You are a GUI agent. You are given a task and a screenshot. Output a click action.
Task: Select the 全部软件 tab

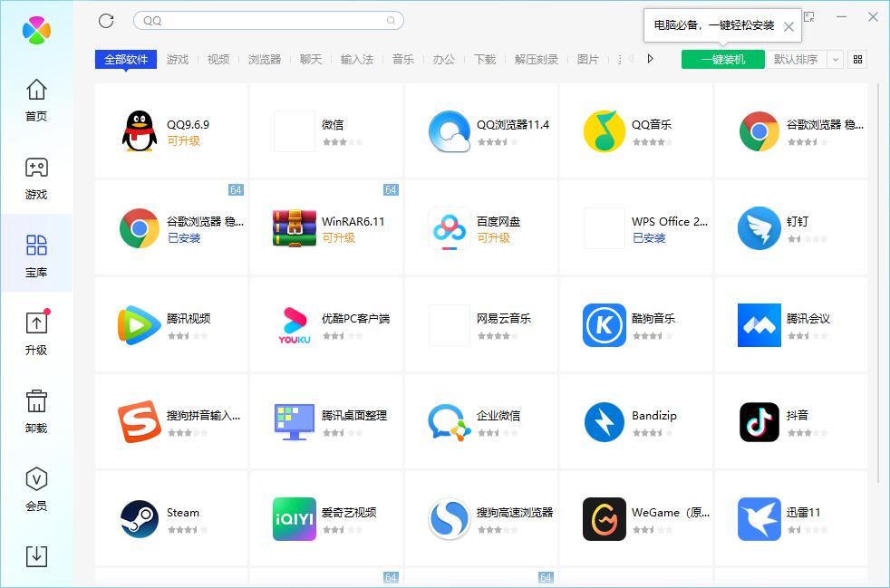point(126,59)
